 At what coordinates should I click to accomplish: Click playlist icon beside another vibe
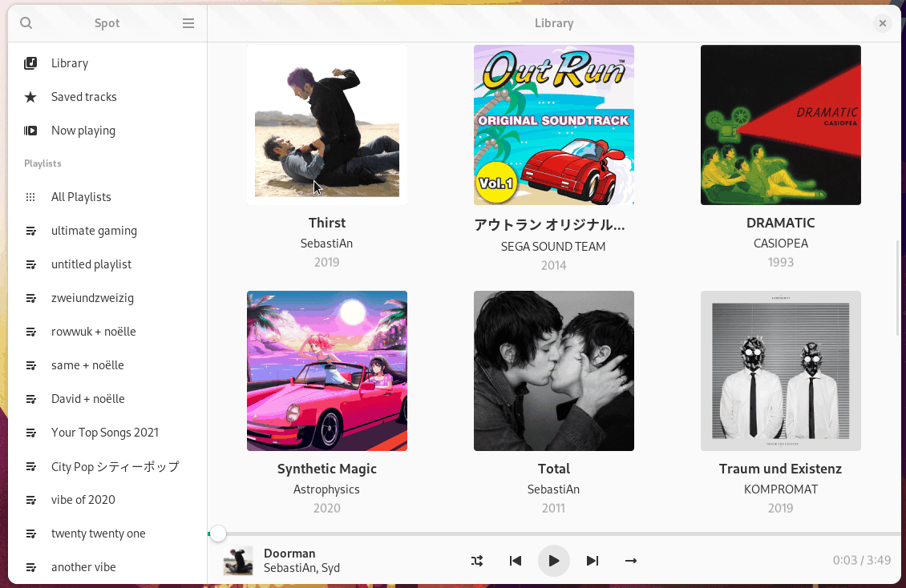coord(30,567)
